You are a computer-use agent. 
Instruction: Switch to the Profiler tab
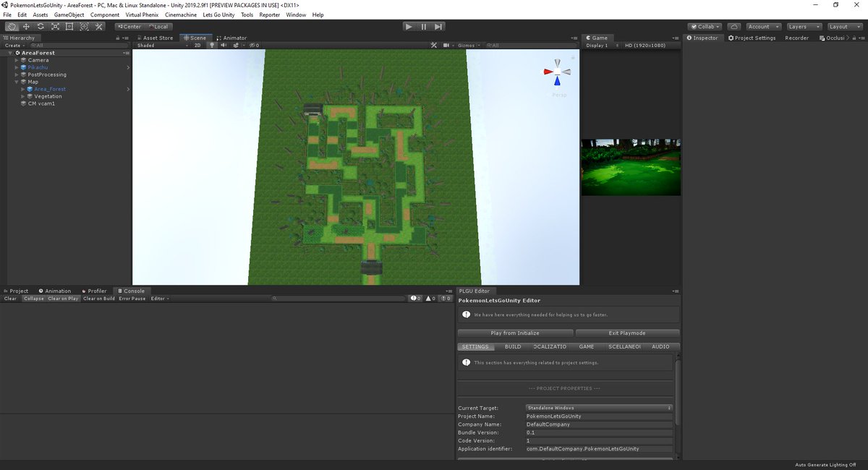point(94,291)
